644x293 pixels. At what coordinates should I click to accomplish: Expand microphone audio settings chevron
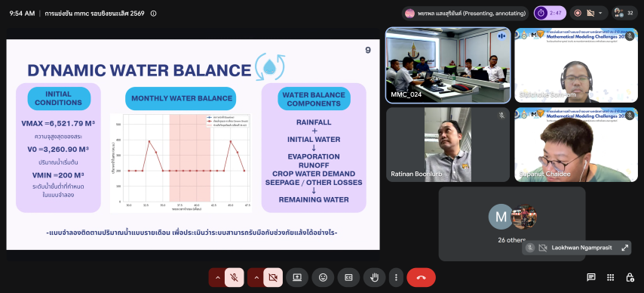pyautogui.click(x=218, y=277)
